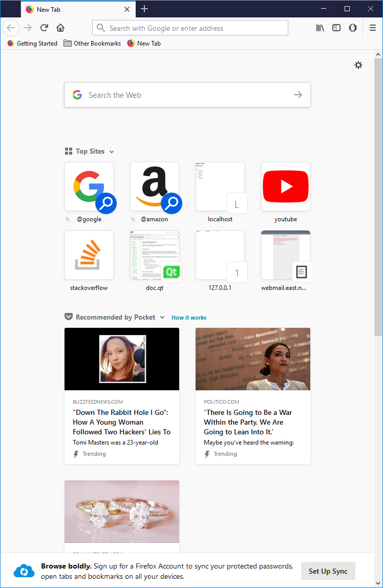The image size is (383, 588).
Task: Click the Set Up Sync button
Action: click(x=328, y=571)
